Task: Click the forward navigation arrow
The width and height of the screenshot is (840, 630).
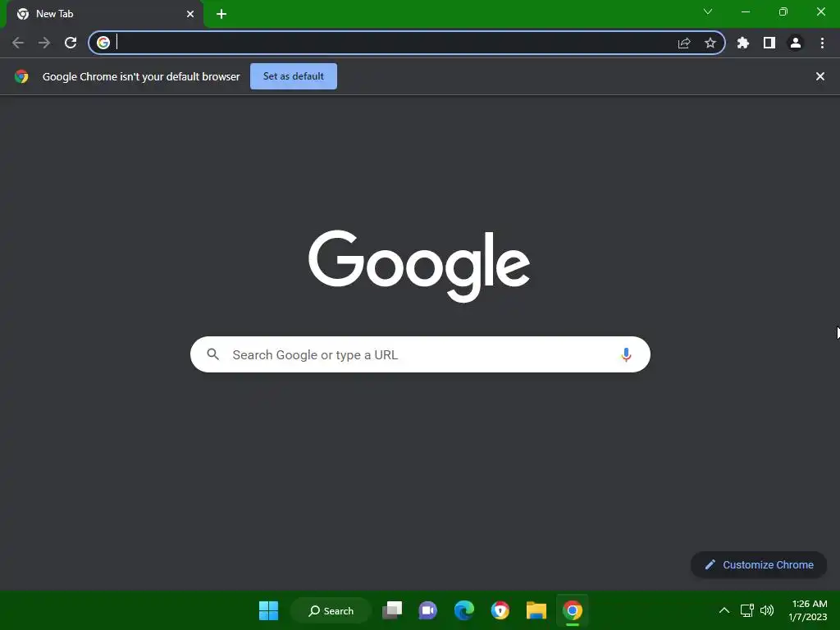Action: [x=44, y=43]
